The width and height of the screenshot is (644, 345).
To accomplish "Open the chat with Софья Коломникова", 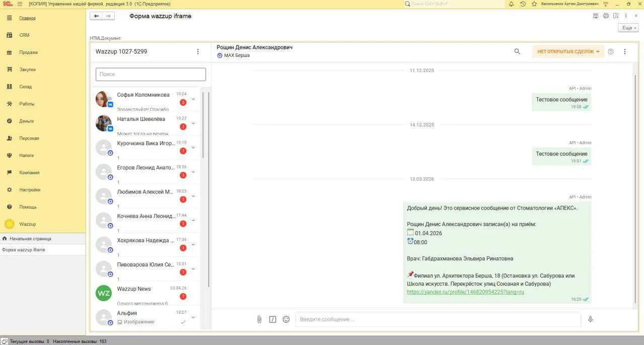I will point(146,99).
